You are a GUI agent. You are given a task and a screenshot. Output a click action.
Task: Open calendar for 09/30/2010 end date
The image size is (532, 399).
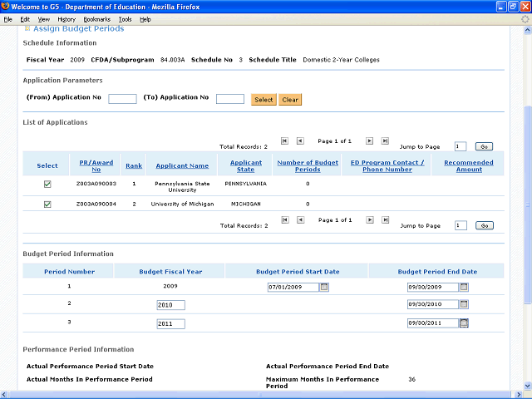pos(465,304)
